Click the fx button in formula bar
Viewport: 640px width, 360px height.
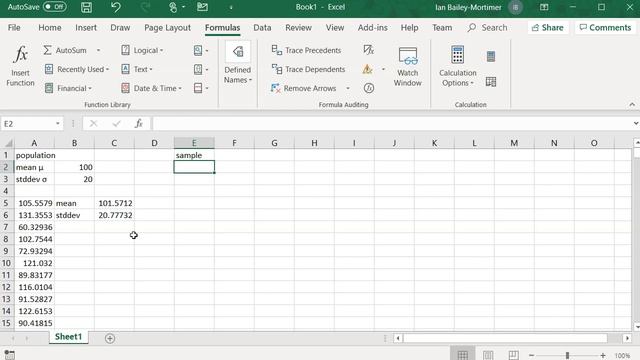tap(139, 123)
